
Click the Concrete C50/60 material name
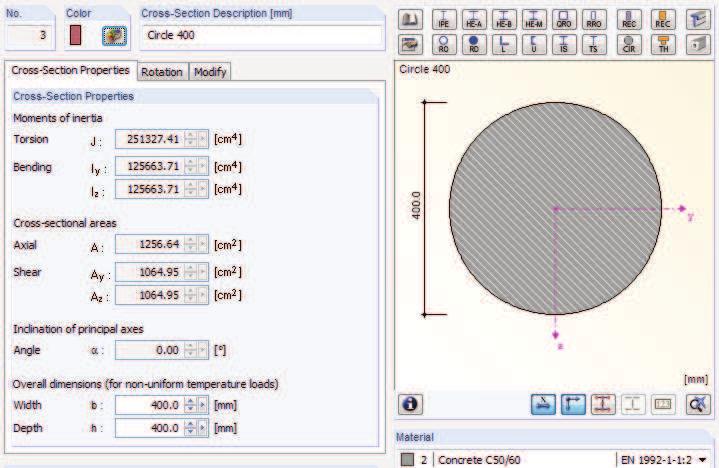click(x=479, y=460)
